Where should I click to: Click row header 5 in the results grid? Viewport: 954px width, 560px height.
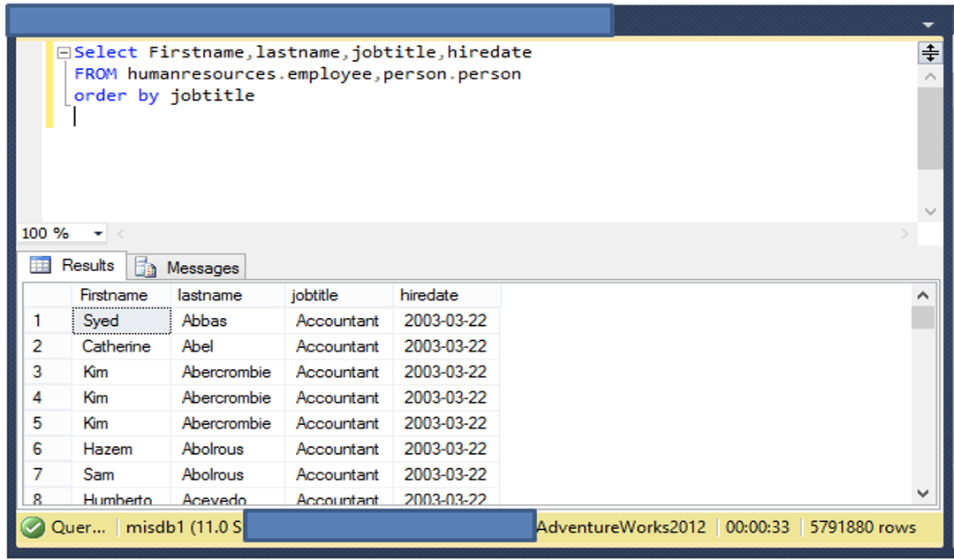[38, 423]
